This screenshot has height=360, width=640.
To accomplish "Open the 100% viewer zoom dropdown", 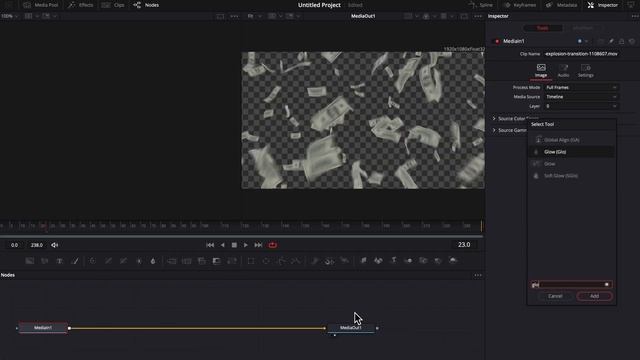I will pyautogui.click(x=9, y=16).
